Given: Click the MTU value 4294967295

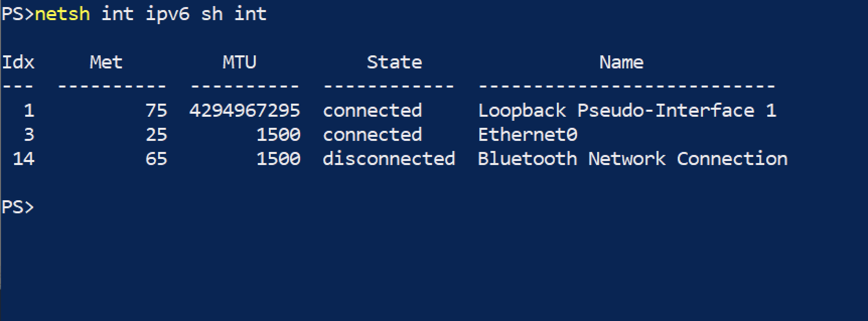Looking at the screenshot, I should click(x=245, y=111).
